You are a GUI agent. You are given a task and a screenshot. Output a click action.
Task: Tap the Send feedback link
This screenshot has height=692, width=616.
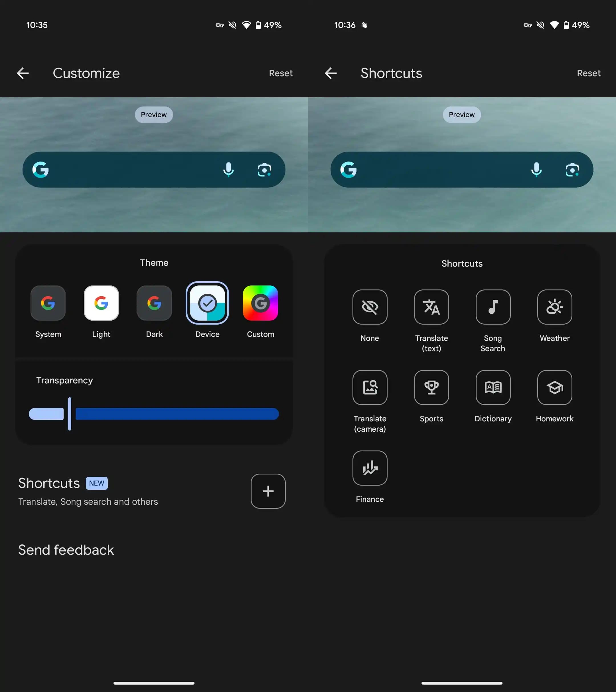[x=65, y=549]
